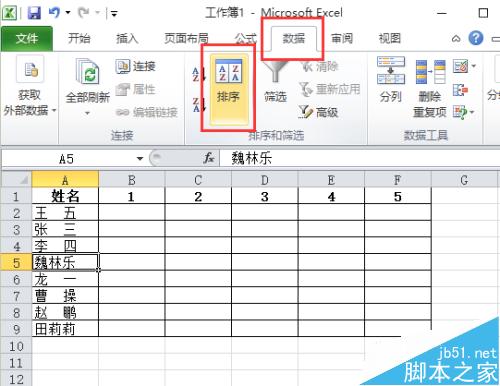Select the 数据 ribbon tab
The width and height of the screenshot is (500, 386).
click(x=294, y=39)
